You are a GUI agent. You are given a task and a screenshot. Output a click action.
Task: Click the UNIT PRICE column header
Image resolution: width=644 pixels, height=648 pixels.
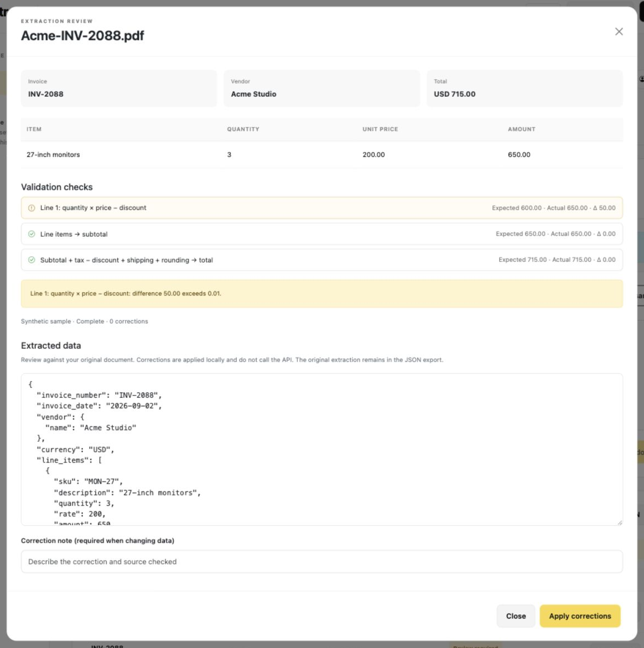(x=380, y=129)
